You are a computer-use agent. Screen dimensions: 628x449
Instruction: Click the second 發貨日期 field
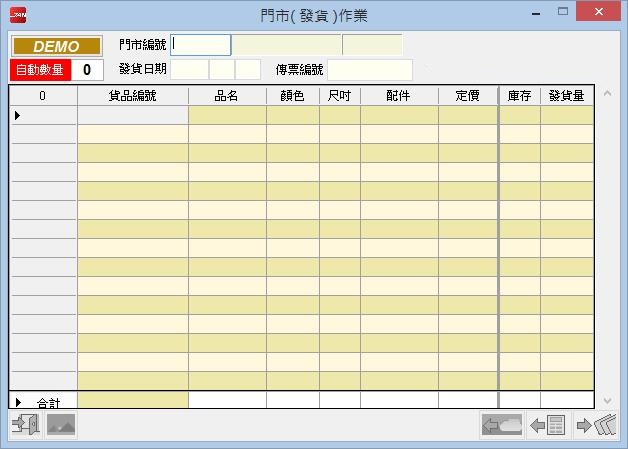click(x=222, y=70)
